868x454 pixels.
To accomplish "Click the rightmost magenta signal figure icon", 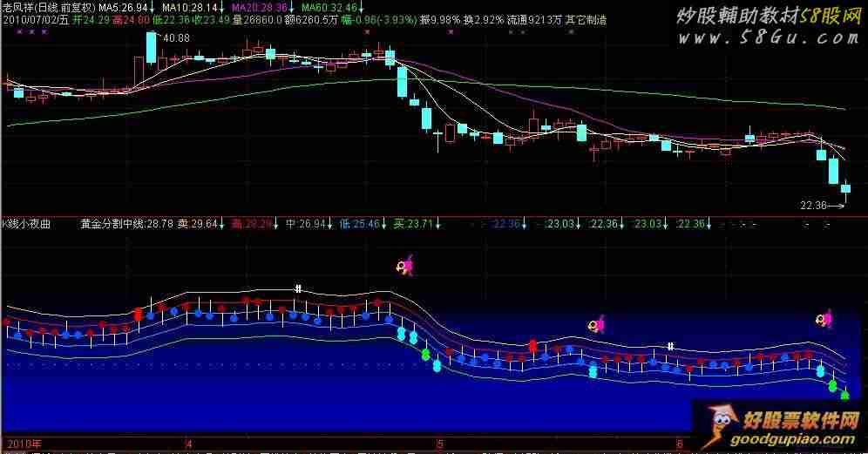I will coord(824,319).
